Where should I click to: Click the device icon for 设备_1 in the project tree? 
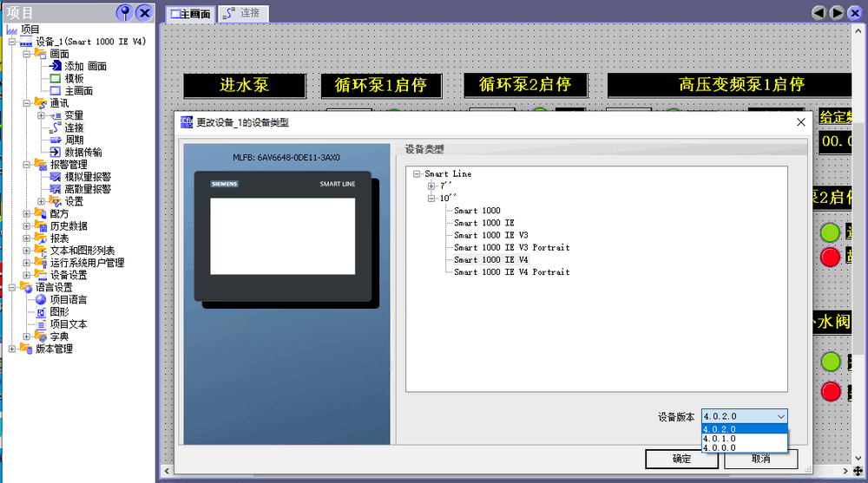pos(26,42)
